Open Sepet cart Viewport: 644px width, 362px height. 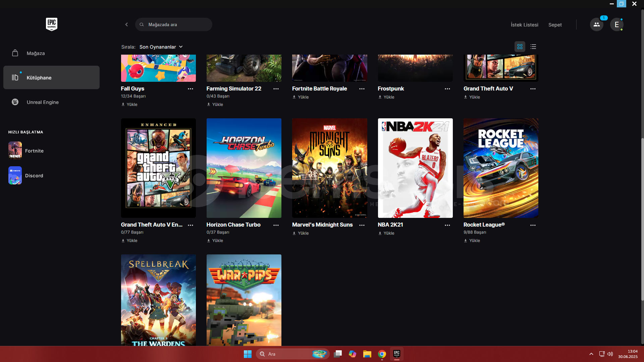[x=555, y=25]
